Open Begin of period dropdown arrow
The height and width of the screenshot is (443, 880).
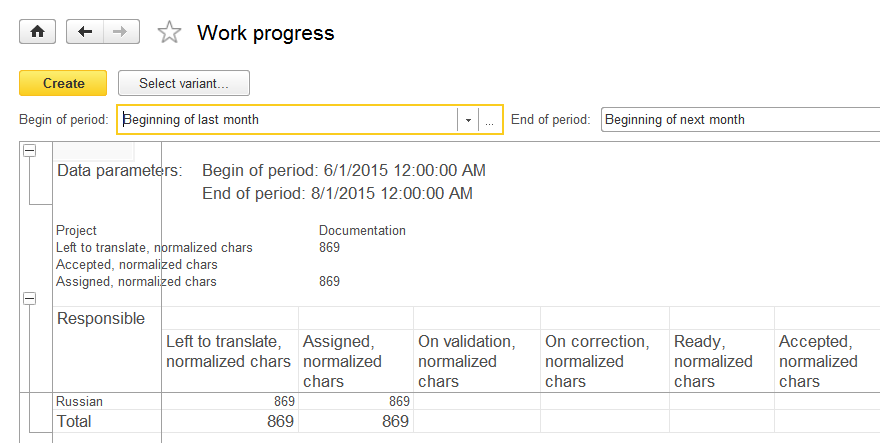coord(468,120)
